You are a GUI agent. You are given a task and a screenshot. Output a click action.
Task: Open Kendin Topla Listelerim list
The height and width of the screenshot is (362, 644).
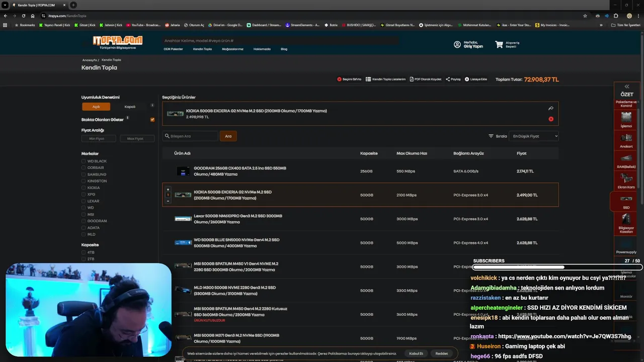[385, 79]
